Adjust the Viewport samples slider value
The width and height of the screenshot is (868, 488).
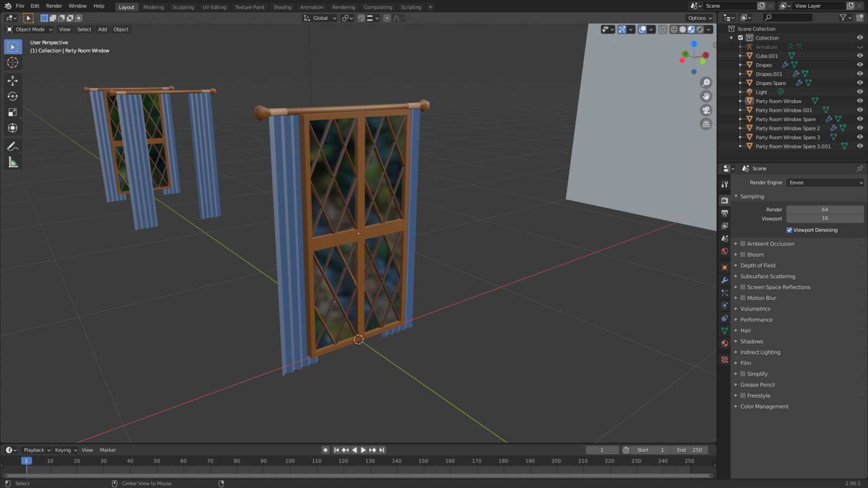point(825,219)
